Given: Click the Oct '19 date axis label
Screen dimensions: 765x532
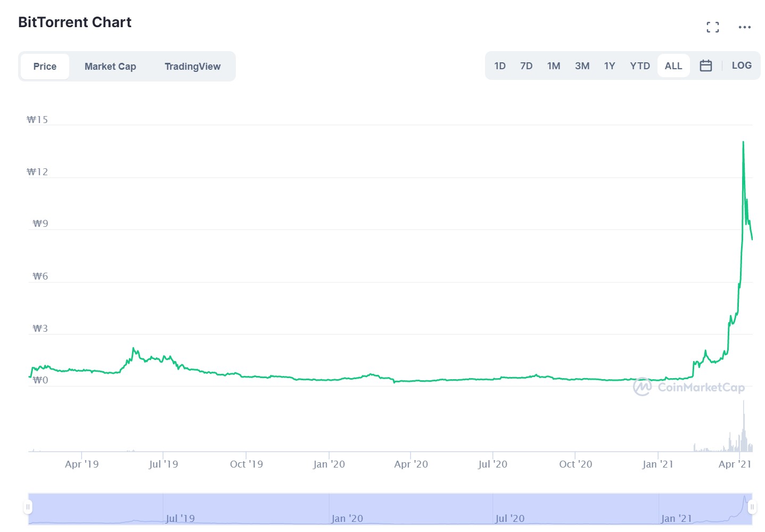Looking at the screenshot, I should coord(246,464).
